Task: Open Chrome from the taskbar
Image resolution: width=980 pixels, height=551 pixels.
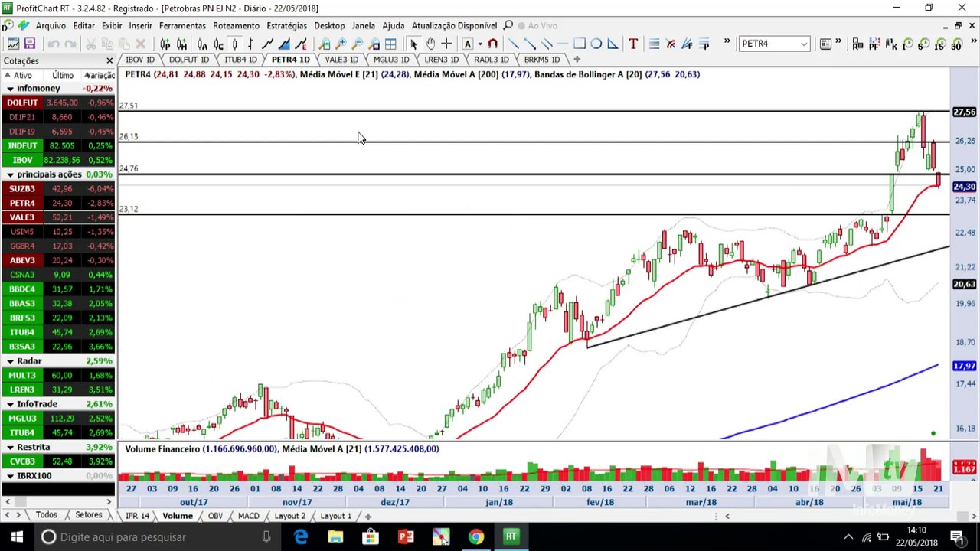Action: coord(476,537)
